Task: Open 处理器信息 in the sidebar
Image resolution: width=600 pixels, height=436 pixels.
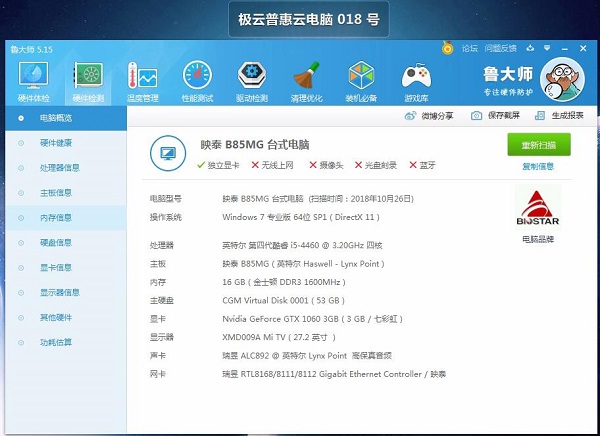Action: pyautogui.click(x=66, y=168)
